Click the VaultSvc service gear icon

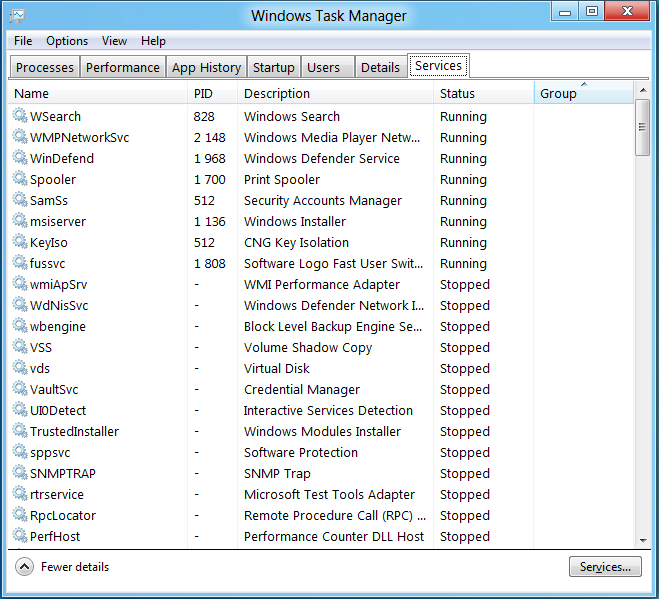20,388
